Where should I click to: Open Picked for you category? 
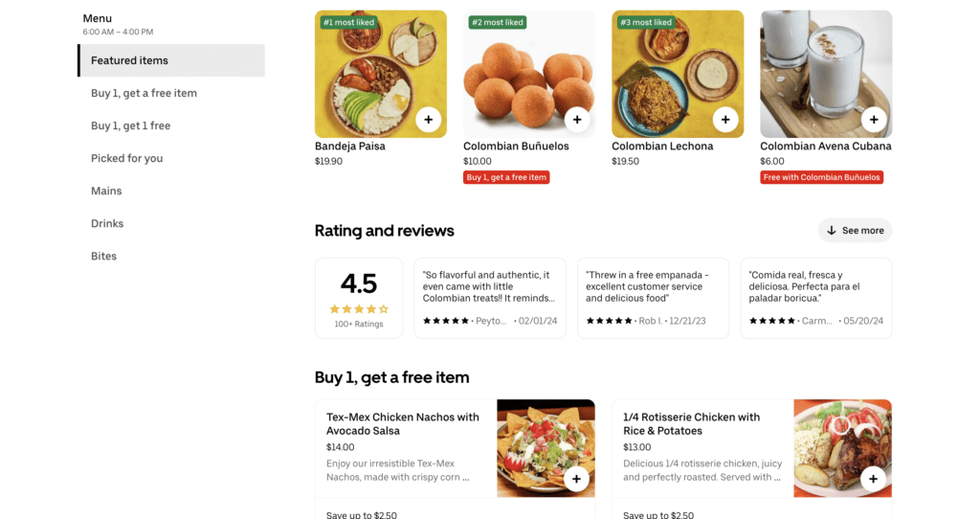coord(126,158)
